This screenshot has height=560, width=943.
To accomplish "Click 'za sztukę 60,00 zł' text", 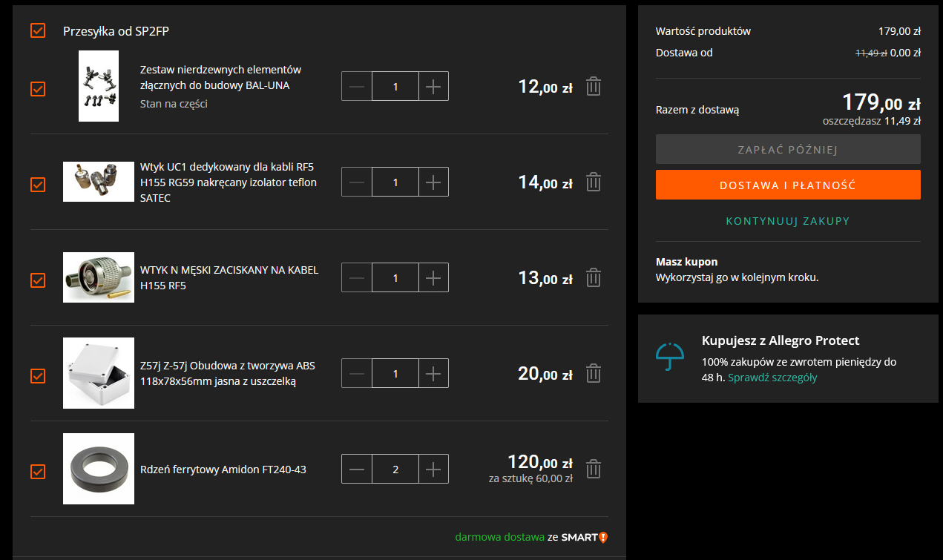I will point(530,478).
